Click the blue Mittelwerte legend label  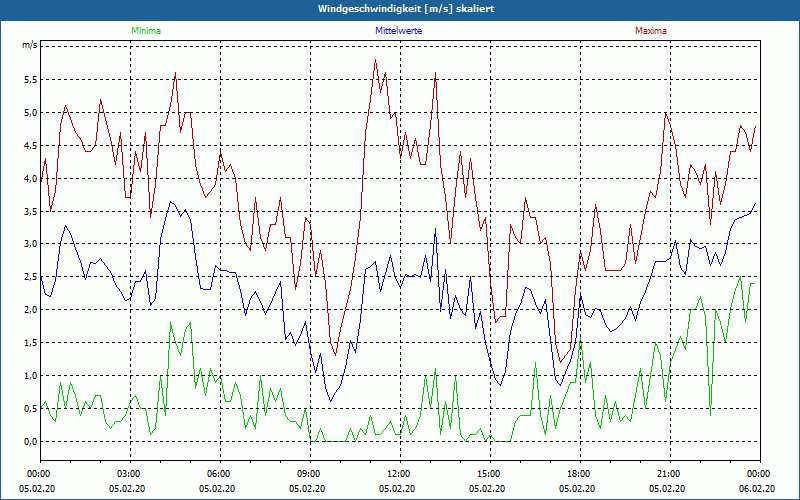(398, 31)
